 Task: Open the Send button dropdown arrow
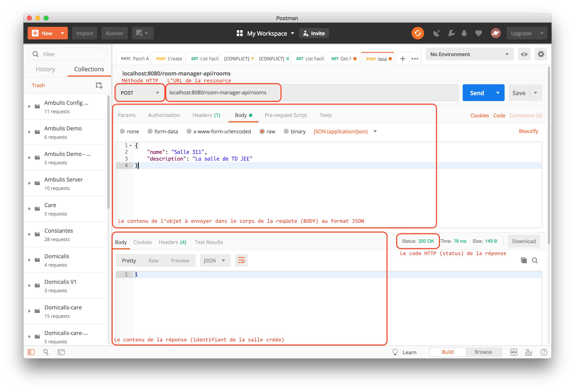tap(498, 93)
